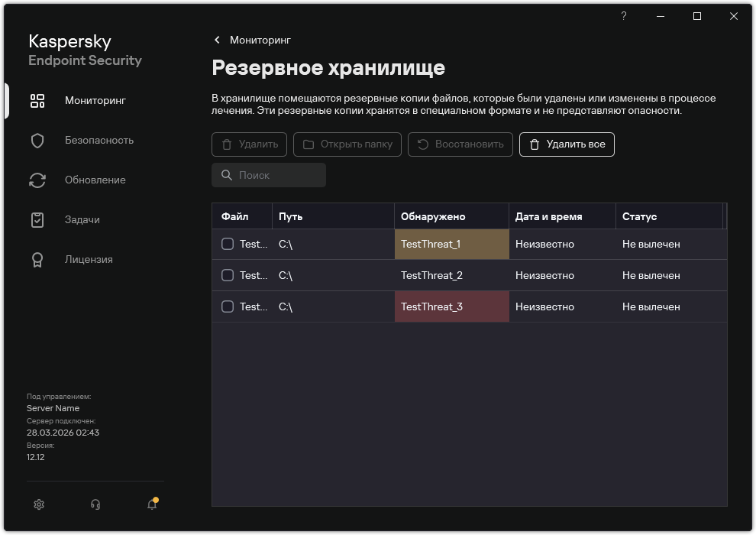756x535 pixels.
Task: Open the Лицензия sidebar section
Action: point(89,259)
